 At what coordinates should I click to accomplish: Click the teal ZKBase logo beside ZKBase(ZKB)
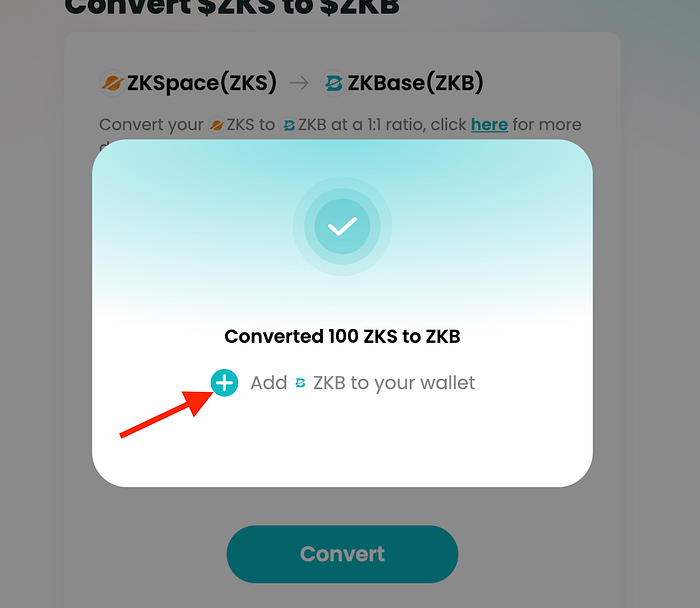tap(333, 83)
